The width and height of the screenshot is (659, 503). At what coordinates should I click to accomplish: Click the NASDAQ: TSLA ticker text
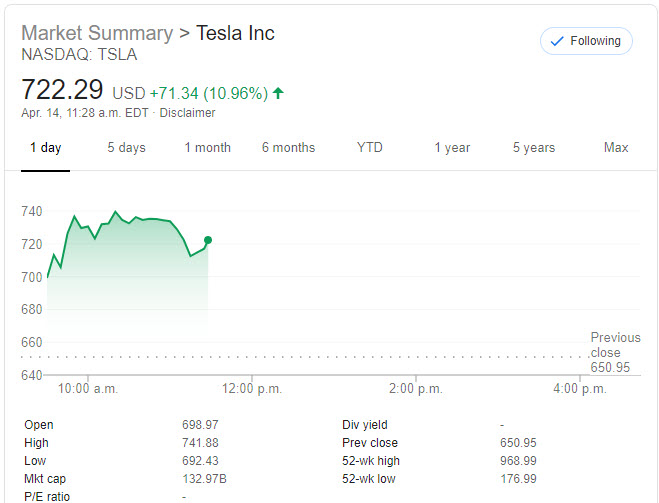point(79,55)
